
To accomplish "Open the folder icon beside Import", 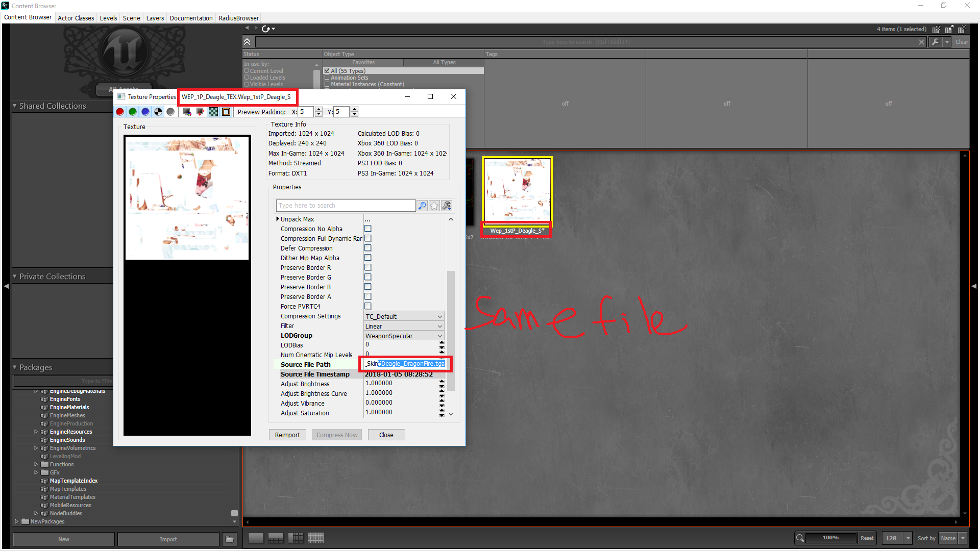I will 230,539.
